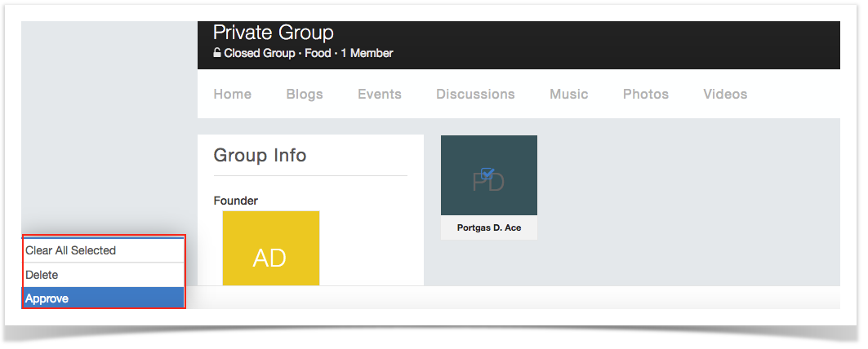Select Delete in the action menu
868x349 pixels.
tap(42, 275)
